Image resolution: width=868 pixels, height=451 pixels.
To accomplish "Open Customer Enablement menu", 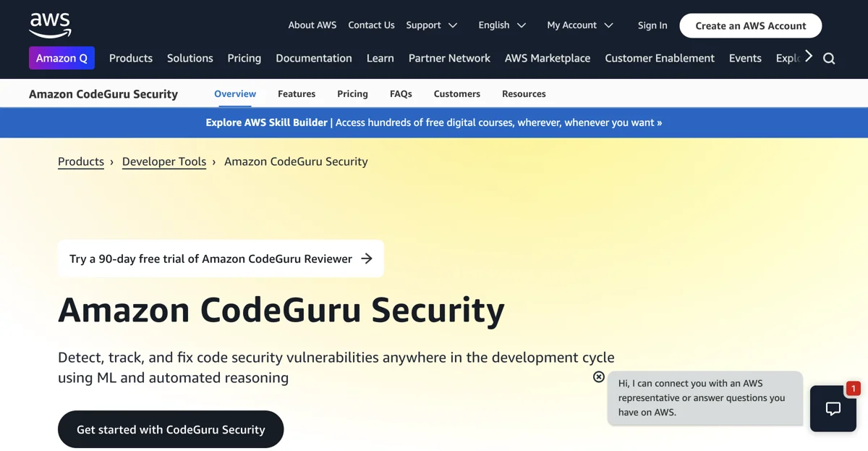I will (660, 58).
